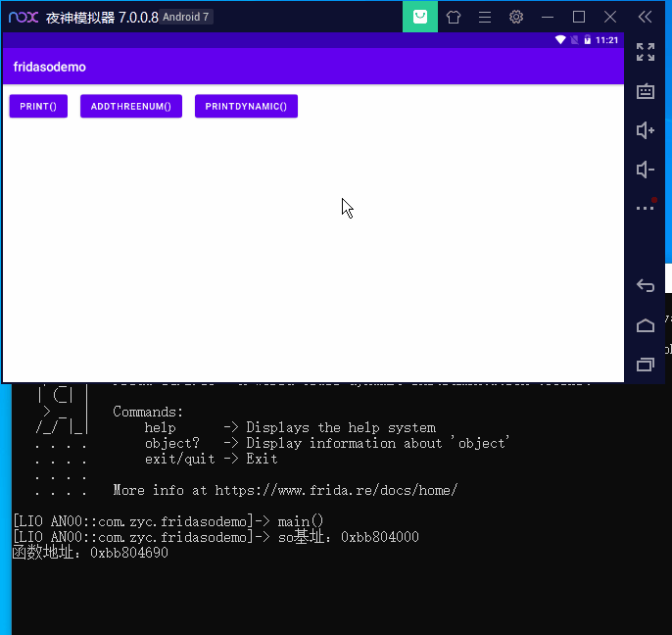This screenshot has width=672, height=635.
Task: Click the no-SIM signal icon in status bar
Action: (574, 40)
